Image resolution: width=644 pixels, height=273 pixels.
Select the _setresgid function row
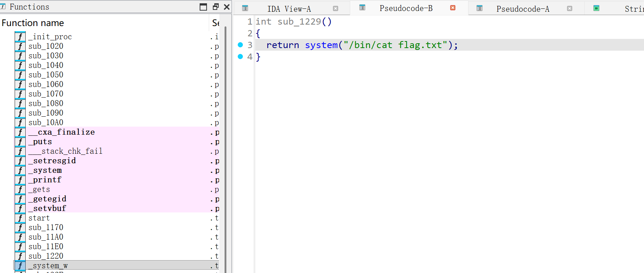116,161
